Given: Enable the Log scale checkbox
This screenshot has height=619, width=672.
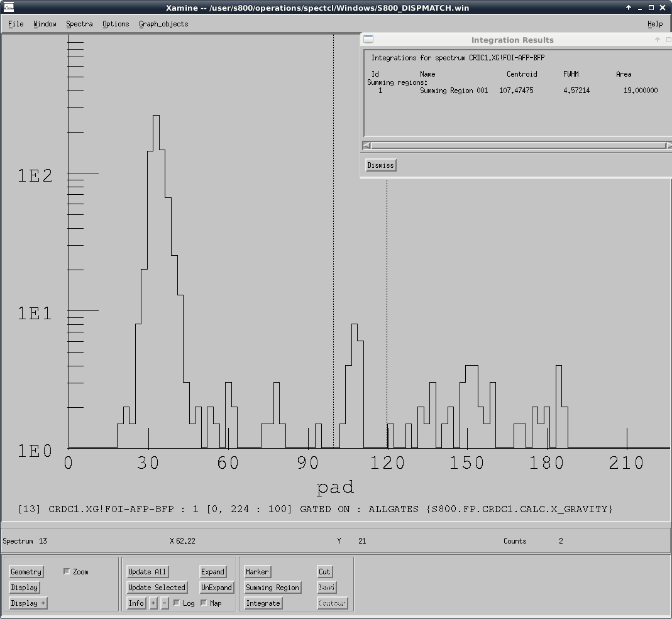Looking at the screenshot, I should [x=177, y=603].
